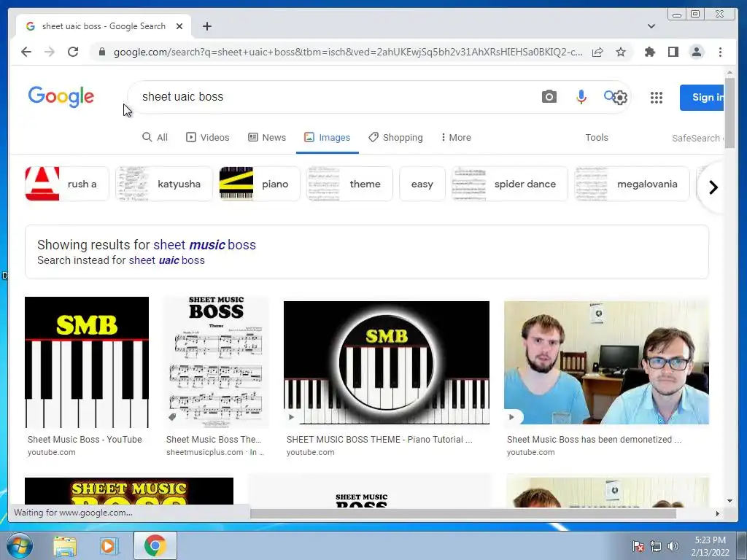Select the katyusha suggestion chip
747x560 pixels.
[x=164, y=184]
